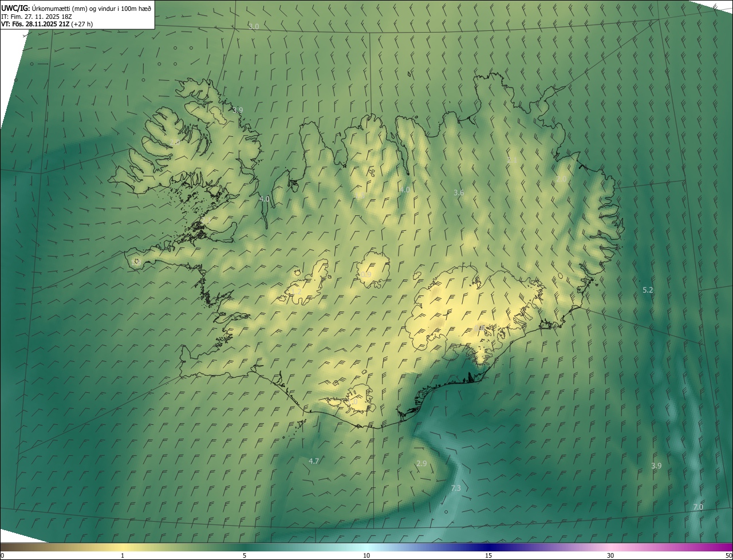
Task: Click the colorbar tick label 15
Action: pos(488,555)
